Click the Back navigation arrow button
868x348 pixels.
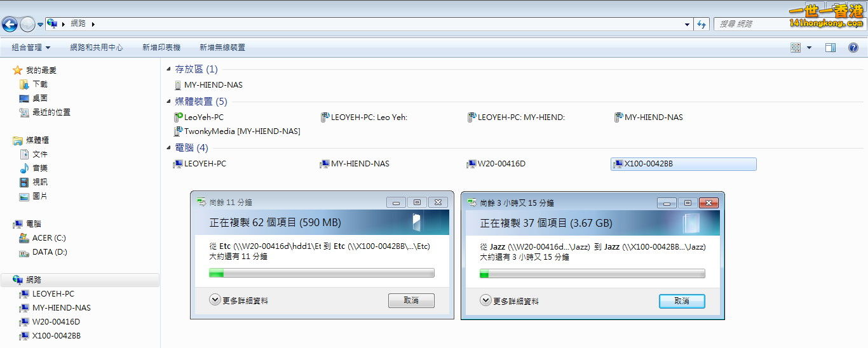pos(10,24)
